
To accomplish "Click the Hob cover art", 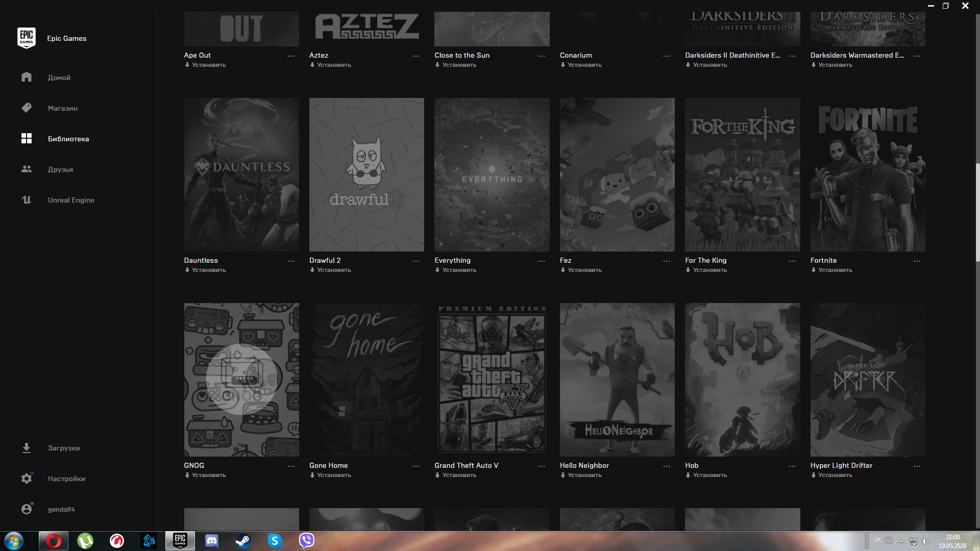I will click(743, 380).
